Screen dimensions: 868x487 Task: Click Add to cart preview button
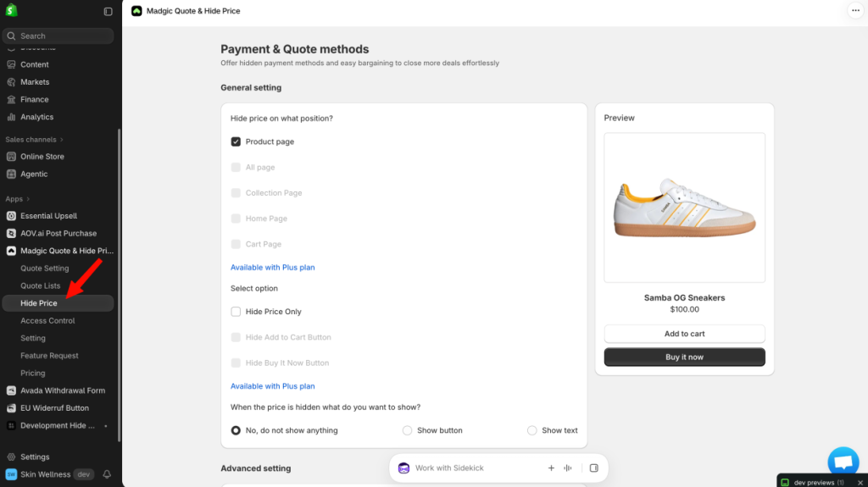[x=684, y=334]
